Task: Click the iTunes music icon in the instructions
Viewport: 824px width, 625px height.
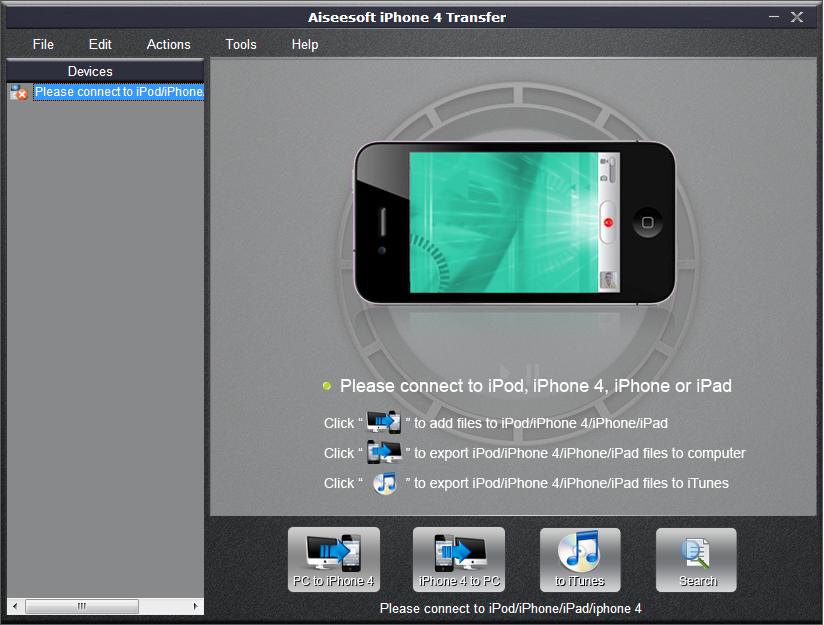Action: 385,483
